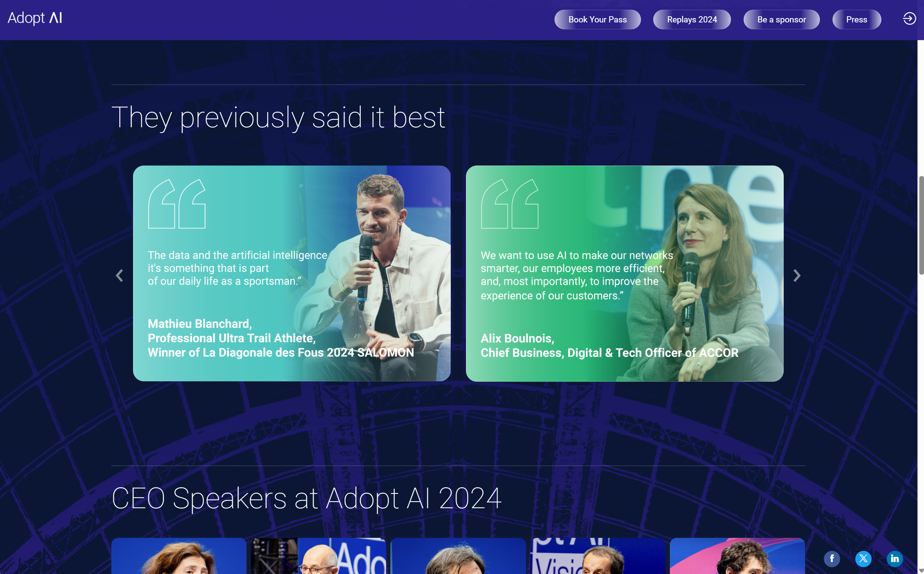Share on LinkedIn icon
924x574 pixels.
[x=895, y=559]
